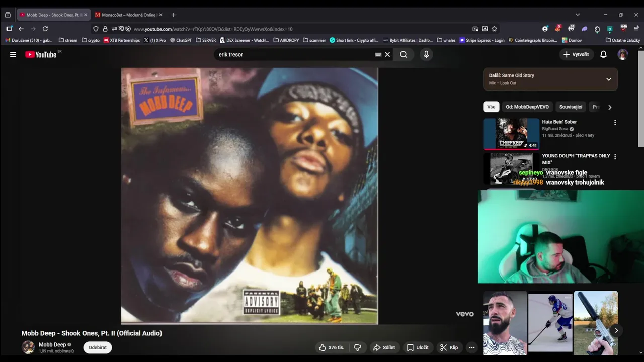The height and width of the screenshot is (362, 644).
Task: Open the tab list icon at top-left
Action: pyautogui.click(x=8, y=15)
